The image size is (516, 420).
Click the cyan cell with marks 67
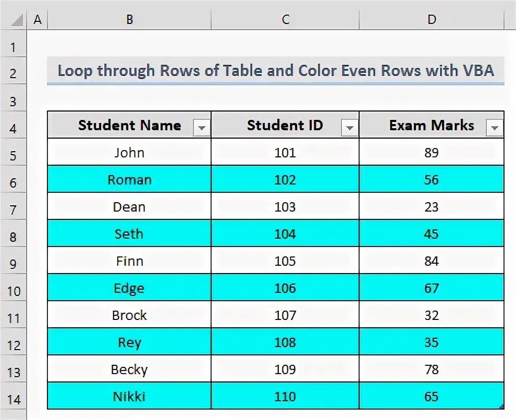coord(432,288)
